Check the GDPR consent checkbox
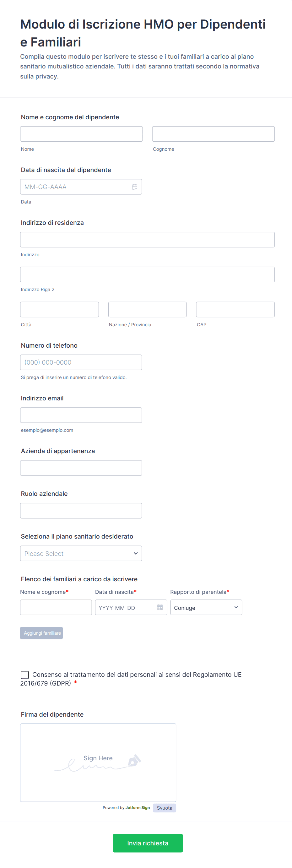 coord(25,675)
